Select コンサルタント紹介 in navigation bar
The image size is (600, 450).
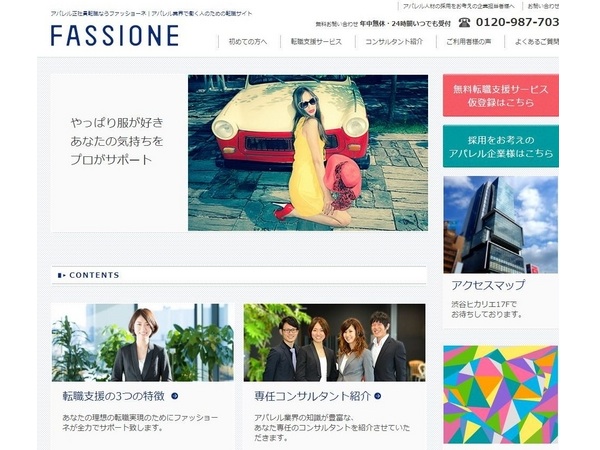coord(394,42)
